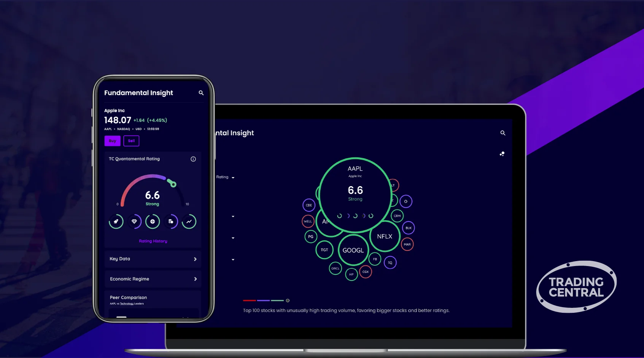This screenshot has height=358, width=644.
Task: Select the WELL bubble
Action: click(308, 221)
